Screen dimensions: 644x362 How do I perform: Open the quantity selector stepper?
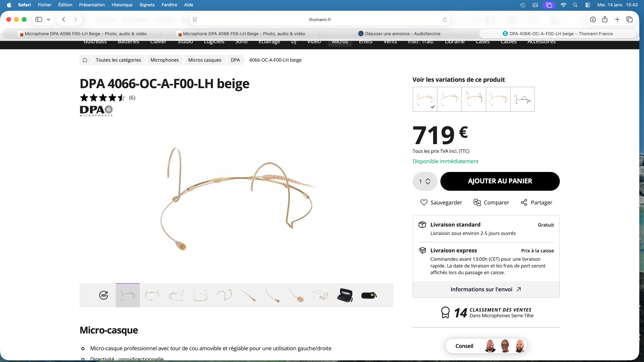point(425,181)
